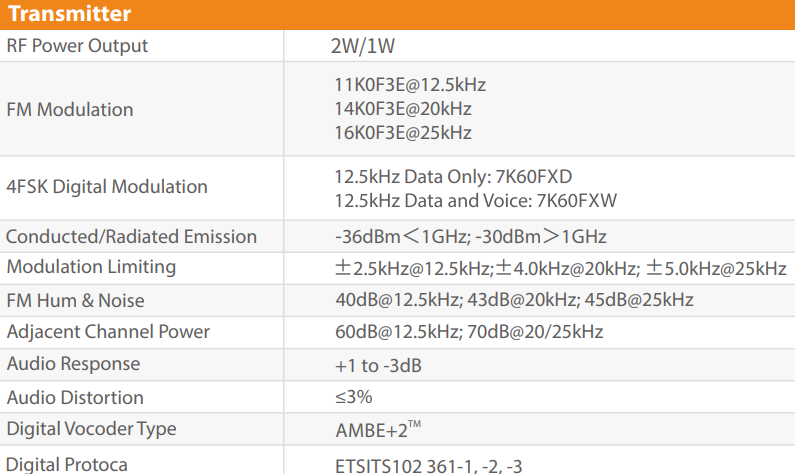The width and height of the screenshot is (795, 474).
Task: Click the RF Power Output label
Action: click(x=77, y=46)
